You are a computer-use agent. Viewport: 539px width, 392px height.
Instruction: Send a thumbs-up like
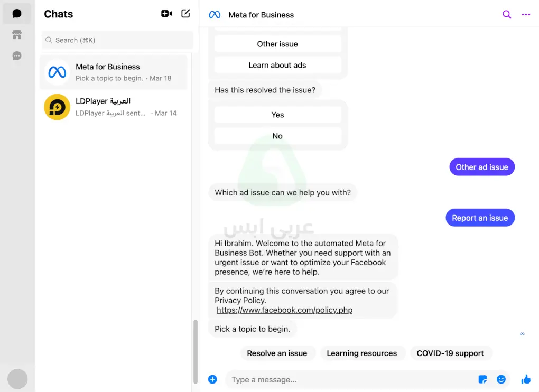tap(526, 379)
